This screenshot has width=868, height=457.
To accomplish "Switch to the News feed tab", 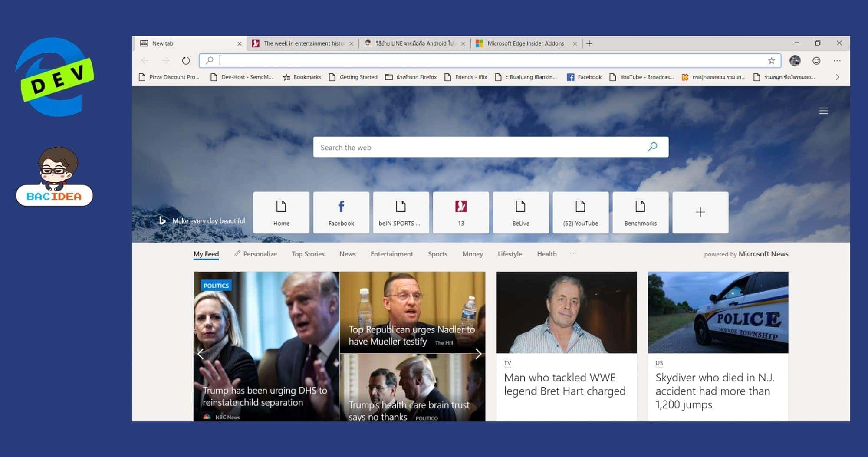I will (x=348, y=254).
